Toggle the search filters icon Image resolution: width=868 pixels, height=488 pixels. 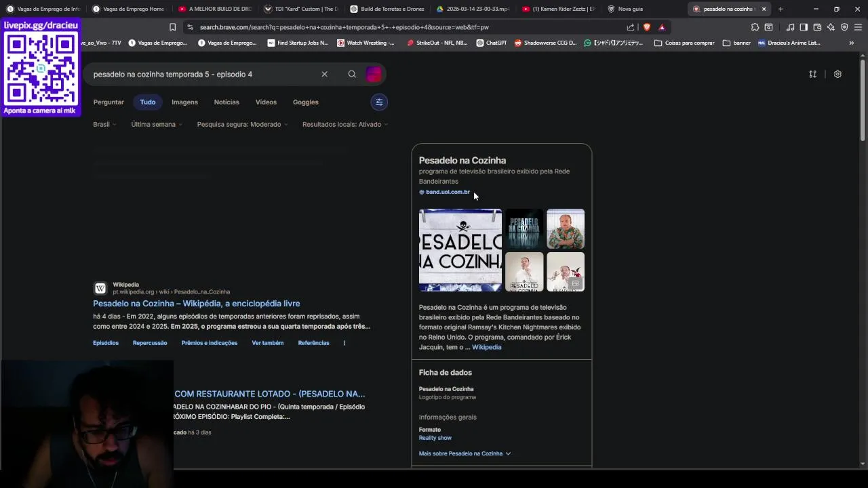(x=379, y=102)
